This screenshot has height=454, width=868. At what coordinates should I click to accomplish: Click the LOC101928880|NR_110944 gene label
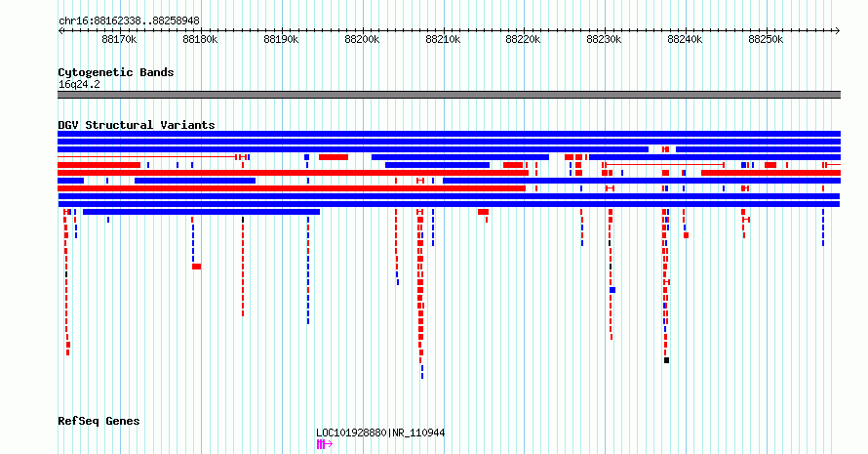point(380,433)
